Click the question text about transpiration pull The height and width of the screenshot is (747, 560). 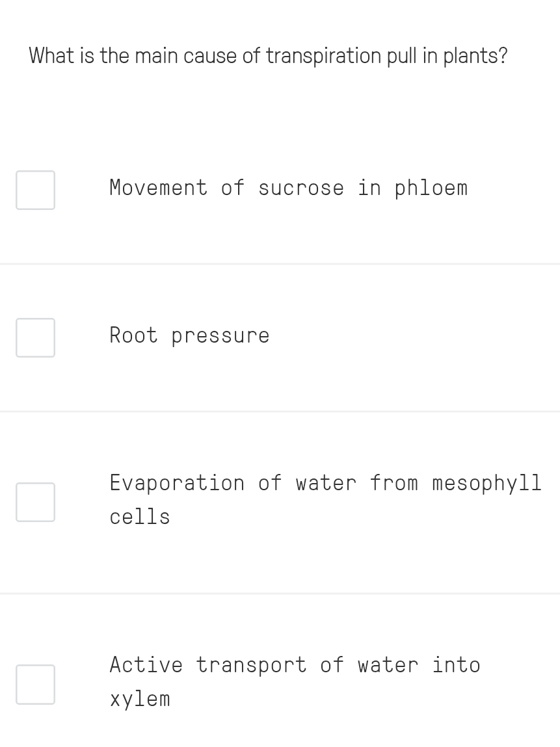pos(267,57)
